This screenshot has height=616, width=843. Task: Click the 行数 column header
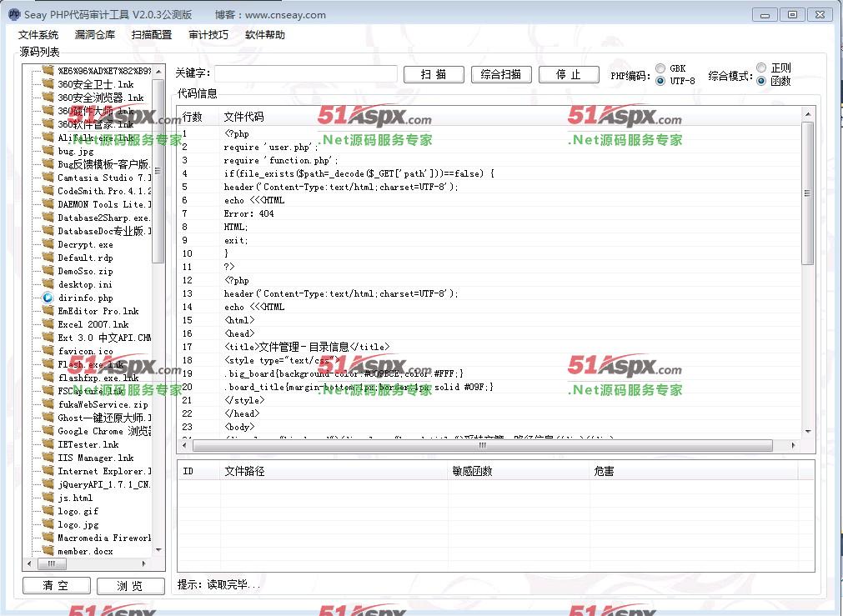[x=199, y=117]
